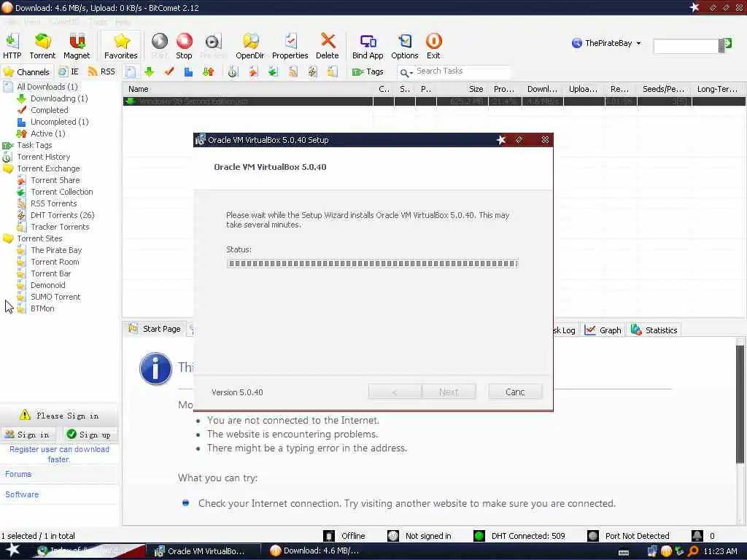Click the Magnet link toolbar icon

point(77,46)
